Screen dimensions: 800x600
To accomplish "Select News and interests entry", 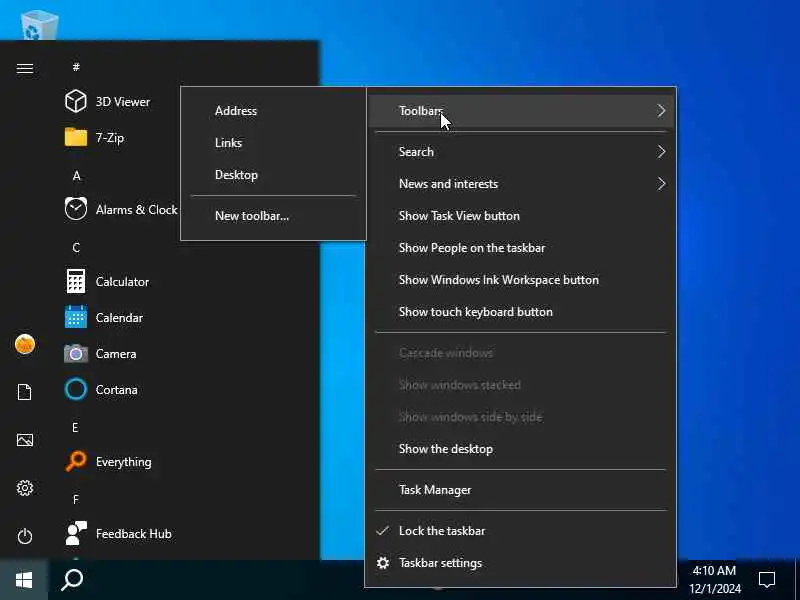I will point(520,184).
